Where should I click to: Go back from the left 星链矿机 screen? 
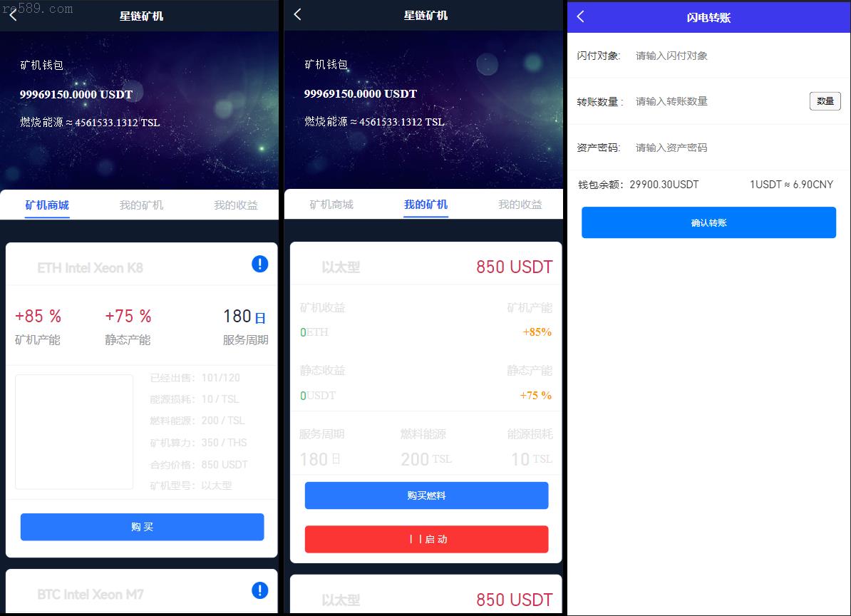point(14,16)
